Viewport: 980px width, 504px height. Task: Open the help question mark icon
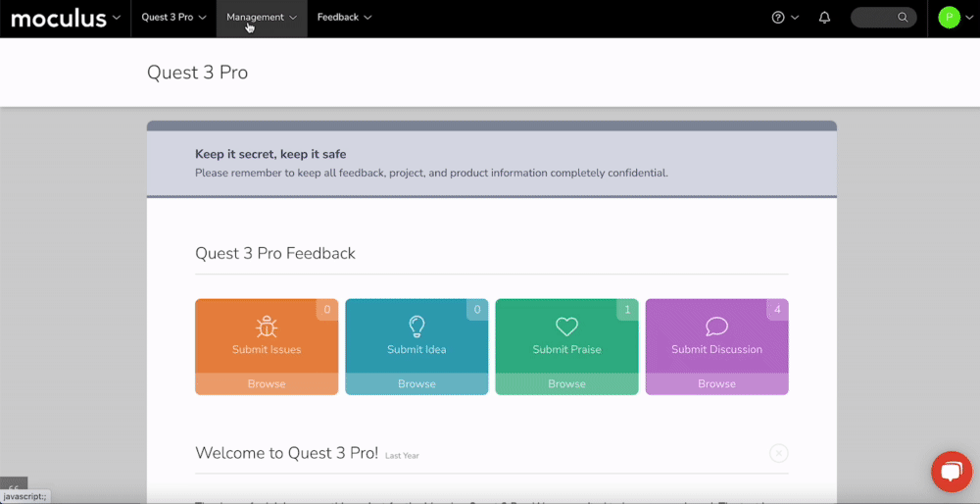coord(778,18)
